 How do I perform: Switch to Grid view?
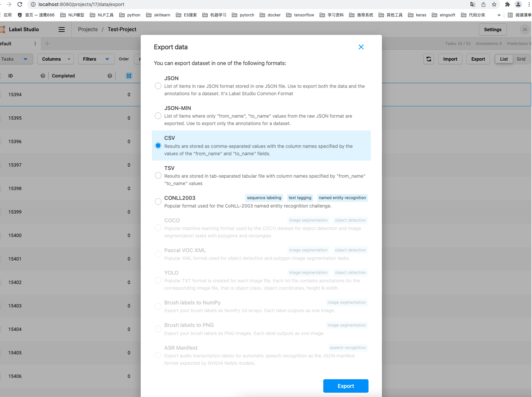(521, 59)
